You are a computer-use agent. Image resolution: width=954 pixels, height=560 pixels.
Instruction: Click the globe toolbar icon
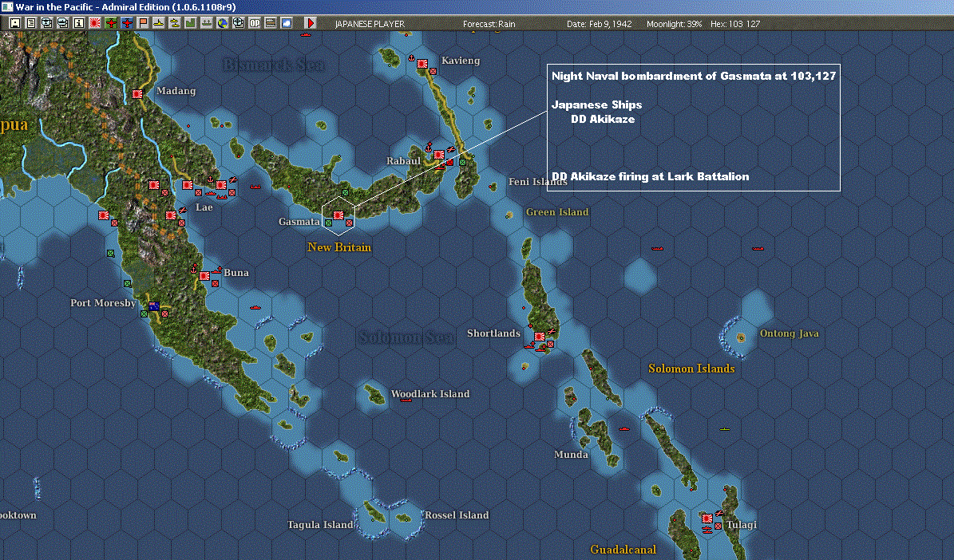(x=223, y=23)
